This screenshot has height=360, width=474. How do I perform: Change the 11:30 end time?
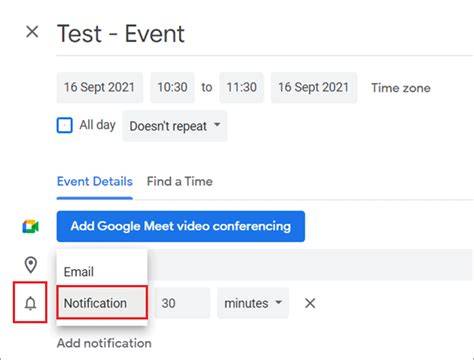pyautogui.click(x=242, y=87)
